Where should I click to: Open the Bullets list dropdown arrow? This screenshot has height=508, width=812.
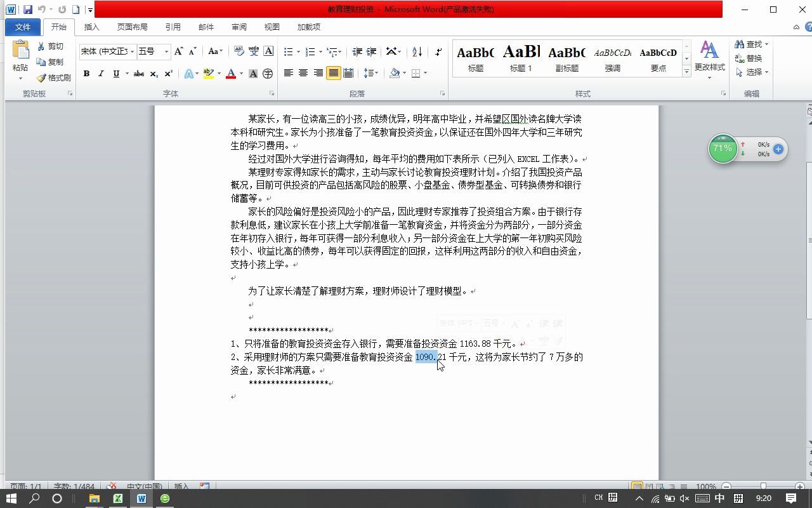(x=299, y=51)
